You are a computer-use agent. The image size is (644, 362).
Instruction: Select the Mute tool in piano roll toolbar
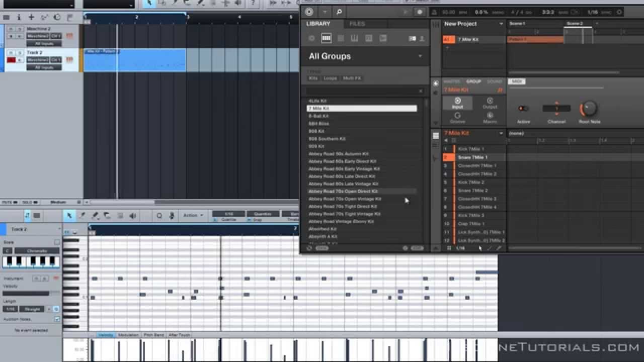tap(120, 216)
